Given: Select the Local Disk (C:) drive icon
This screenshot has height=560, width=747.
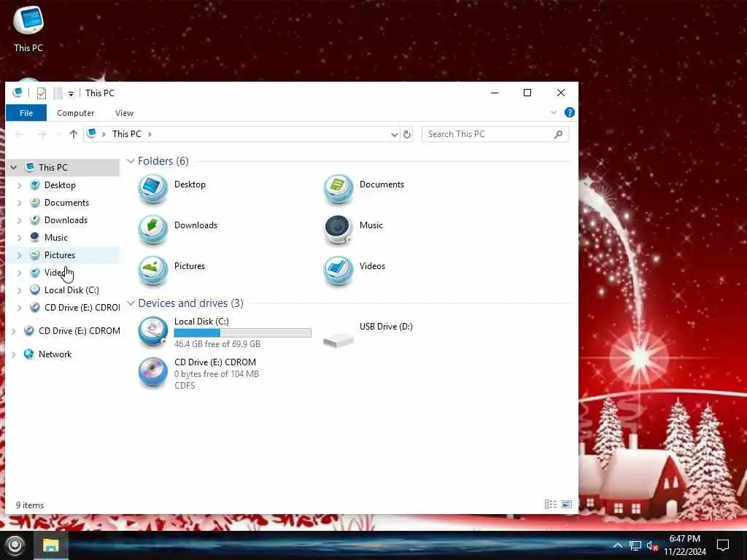Looking at the screenshot, I should pyautogui.click(x=153, y=332).
